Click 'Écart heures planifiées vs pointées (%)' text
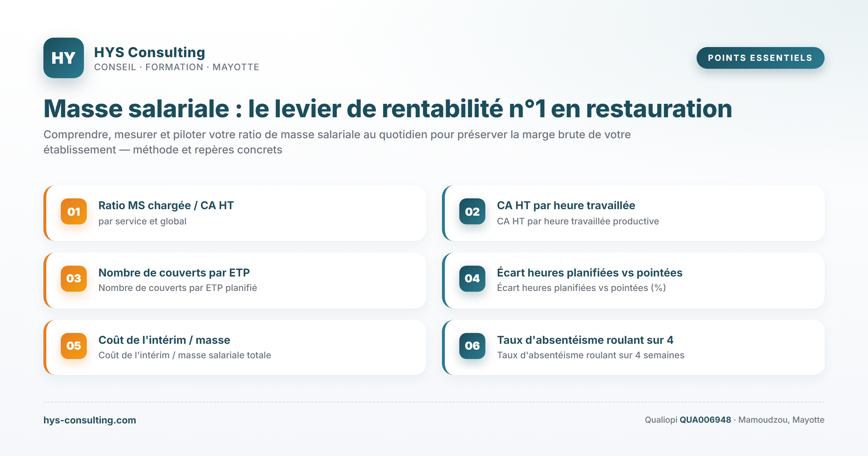 tap(581, 288)
